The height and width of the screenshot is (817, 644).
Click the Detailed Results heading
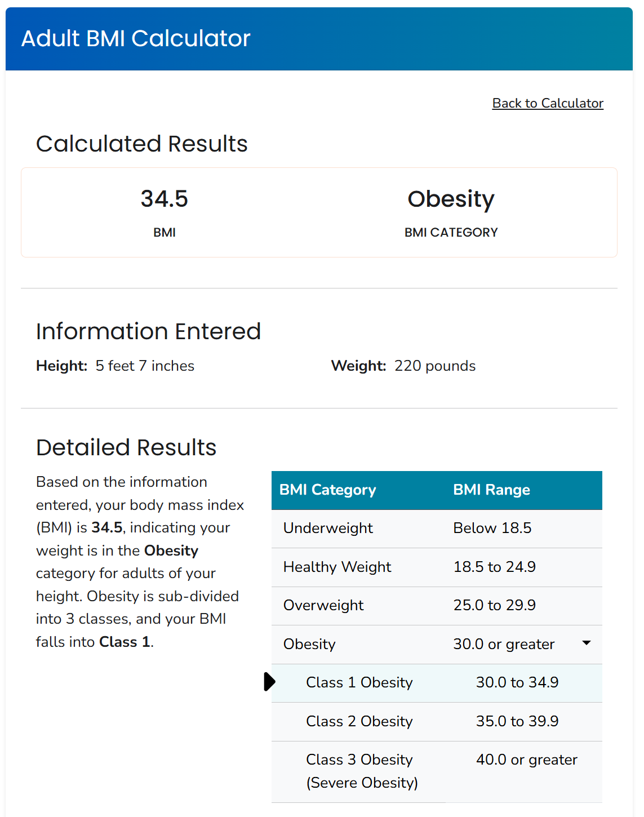pyautogui.click(x=126, y=447)
